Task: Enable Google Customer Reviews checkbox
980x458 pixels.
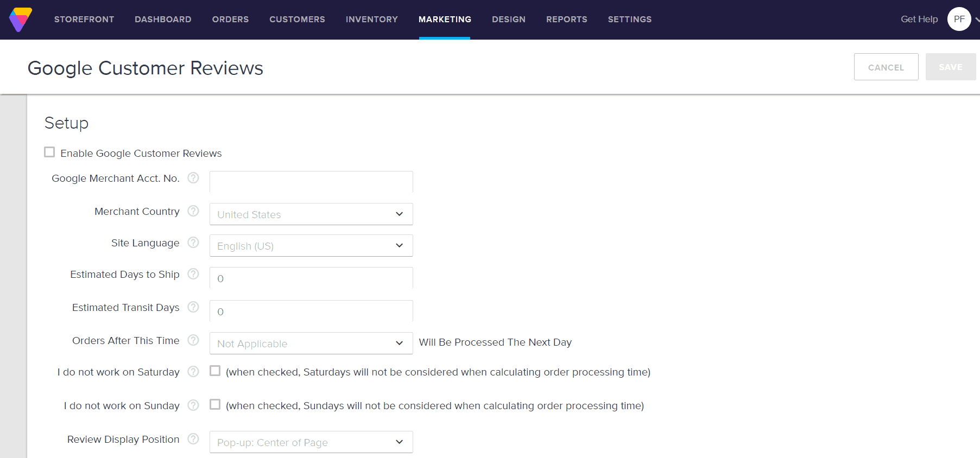Action: tap(49, 152)
